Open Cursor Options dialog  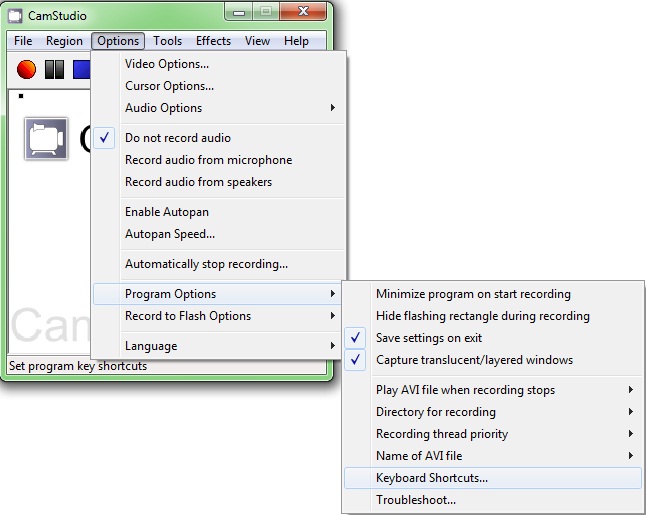[219, 86]
